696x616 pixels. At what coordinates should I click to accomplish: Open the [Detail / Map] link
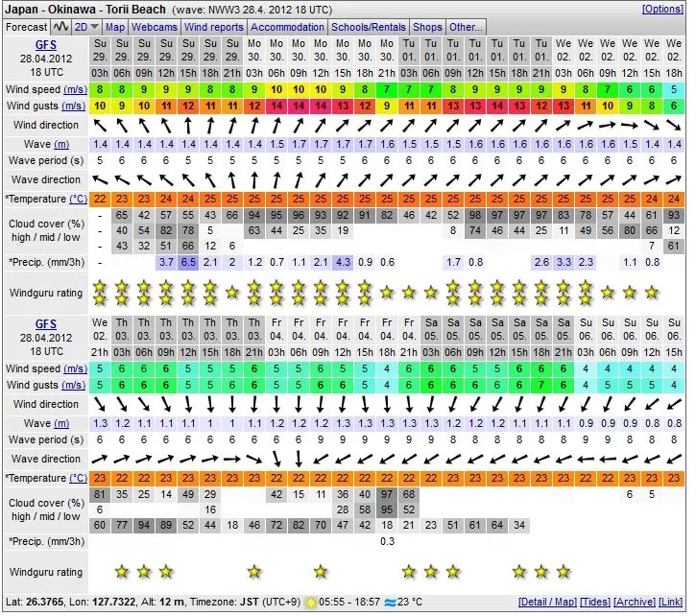[x=547, y=603]
